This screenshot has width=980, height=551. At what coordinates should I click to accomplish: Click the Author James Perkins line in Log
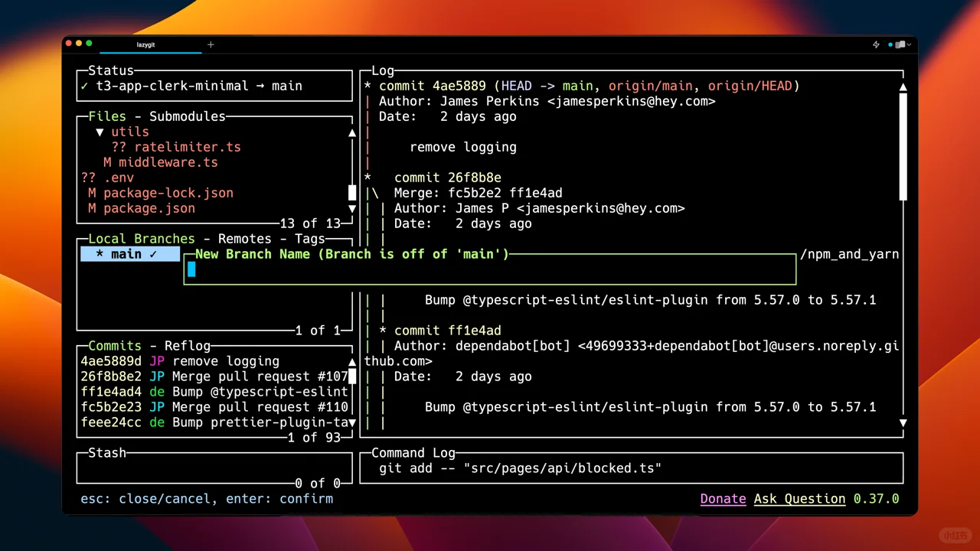tap(547, 101)
